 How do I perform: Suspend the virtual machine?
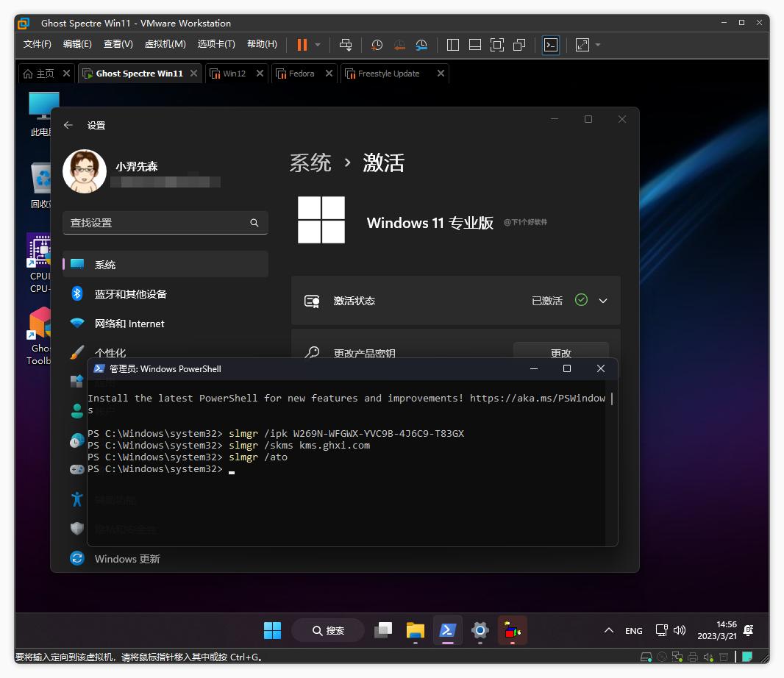point(302,45)
